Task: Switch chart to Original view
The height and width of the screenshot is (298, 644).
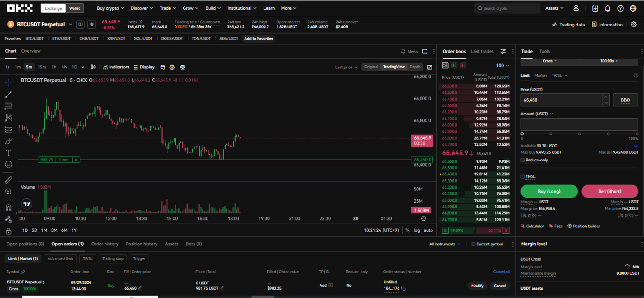Action: coord(371,67)
